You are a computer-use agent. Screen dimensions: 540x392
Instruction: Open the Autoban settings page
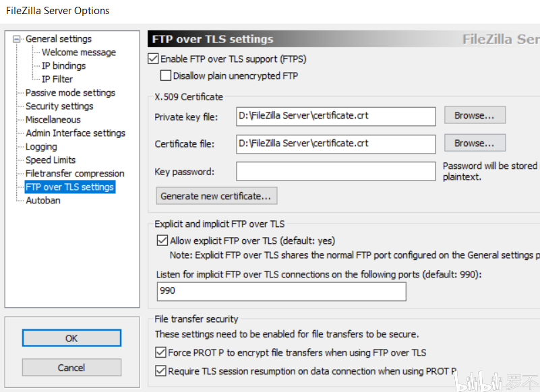42,201
